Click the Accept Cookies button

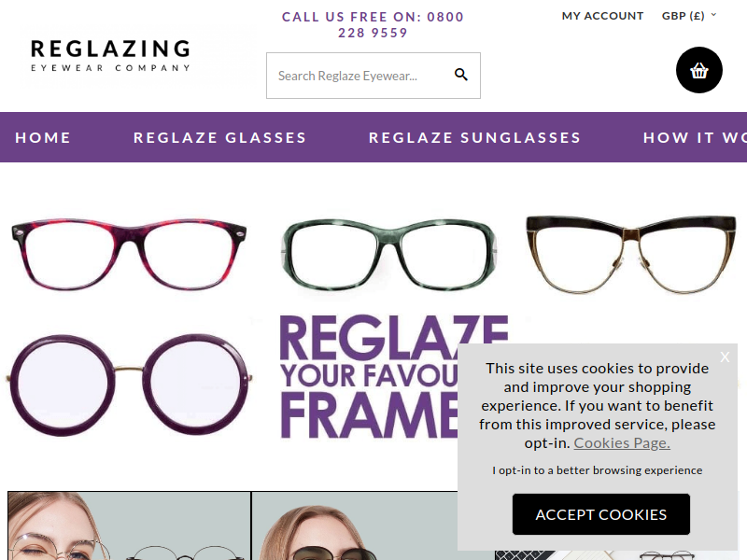[x=600, y=514]
